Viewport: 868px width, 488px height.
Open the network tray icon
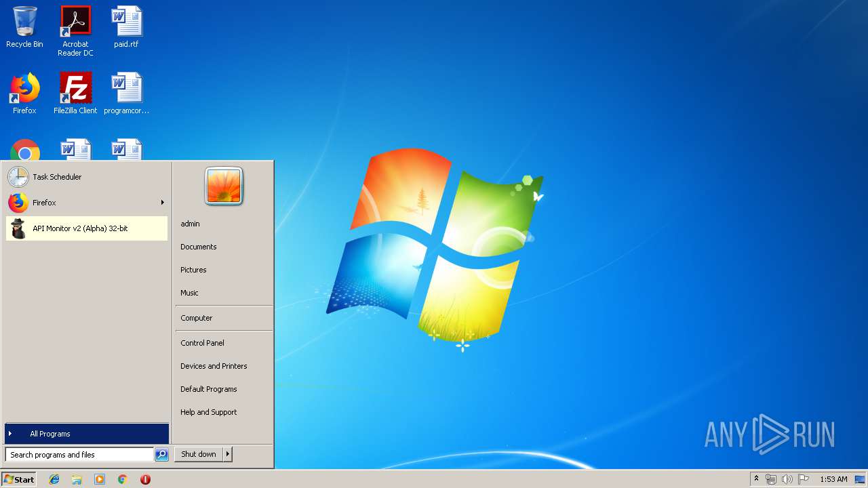pos(771,479)
